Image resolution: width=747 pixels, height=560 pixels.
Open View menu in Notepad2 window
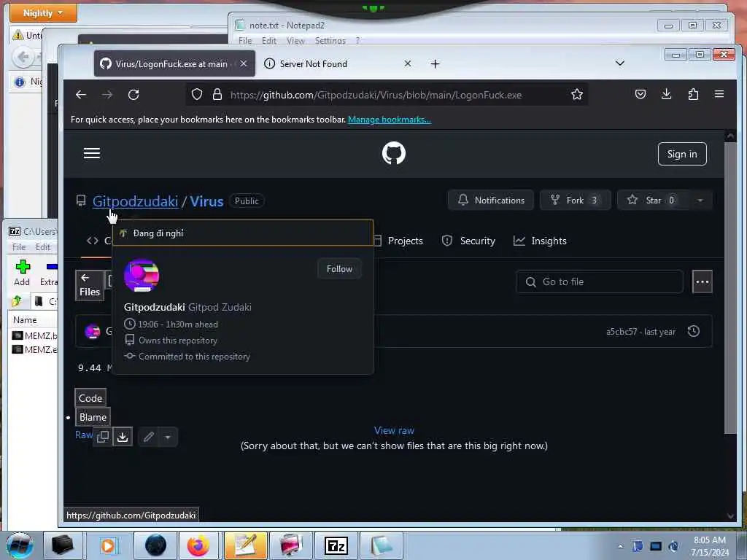tap(295, 41)
